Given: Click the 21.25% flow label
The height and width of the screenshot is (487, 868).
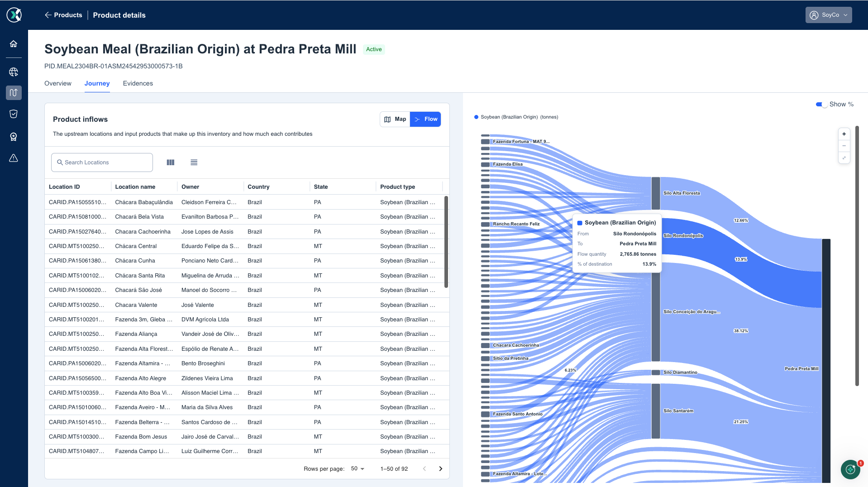Looking at the screenshot, I should coord(741,422).
